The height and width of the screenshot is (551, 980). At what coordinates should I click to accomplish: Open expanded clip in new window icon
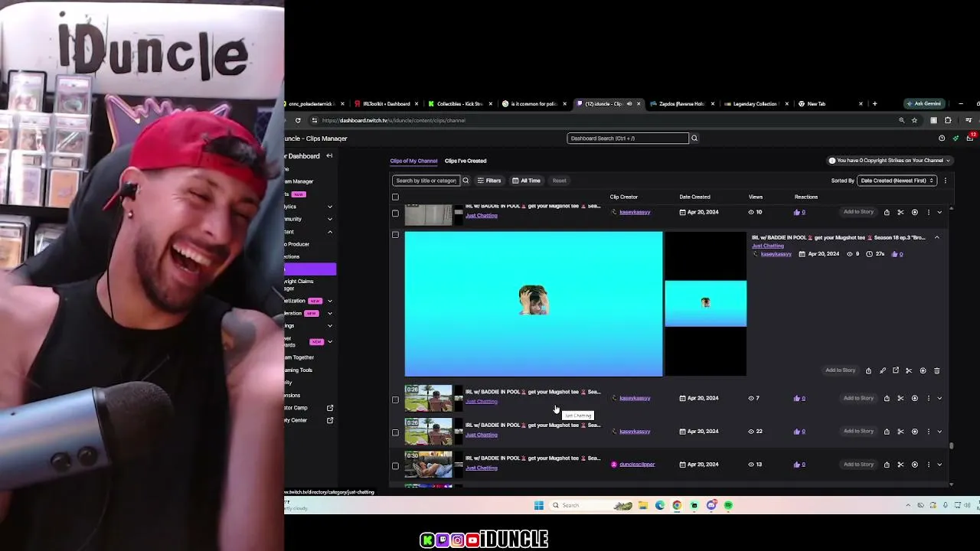896,370
